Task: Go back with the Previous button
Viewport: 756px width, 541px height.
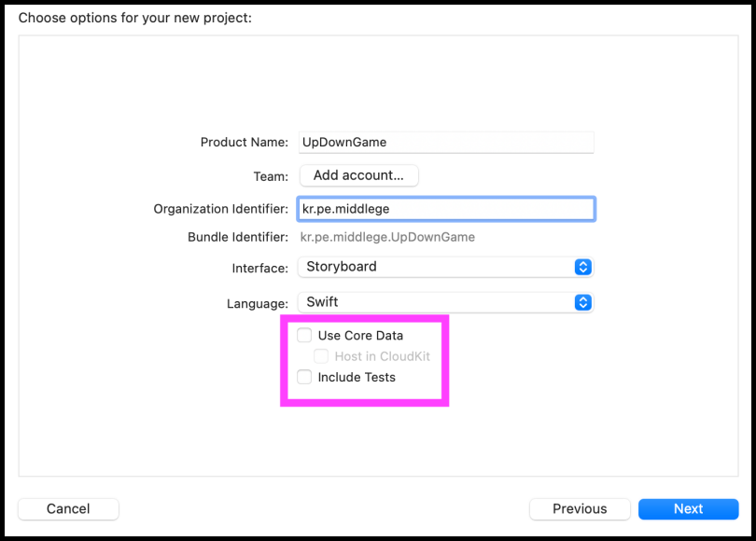Action: [580, 508]
